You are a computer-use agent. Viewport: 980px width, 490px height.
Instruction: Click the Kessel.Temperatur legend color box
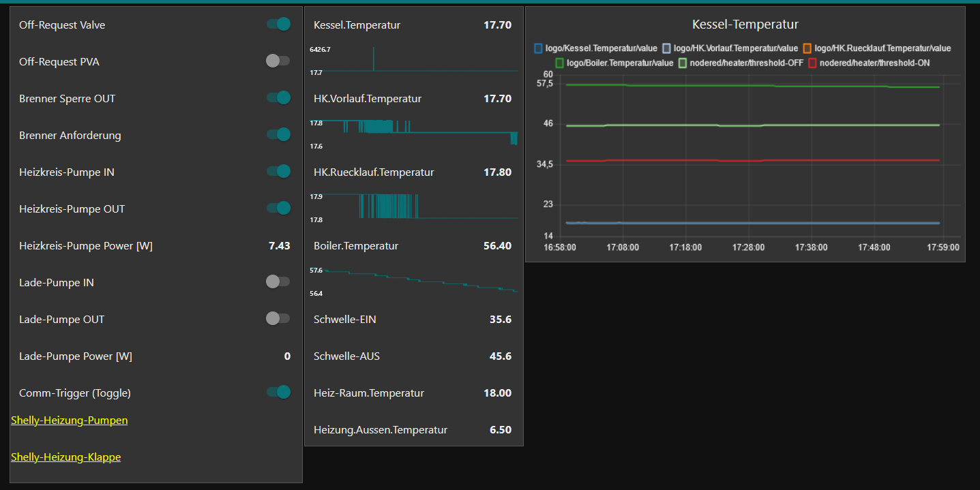(x=538, y=48)
